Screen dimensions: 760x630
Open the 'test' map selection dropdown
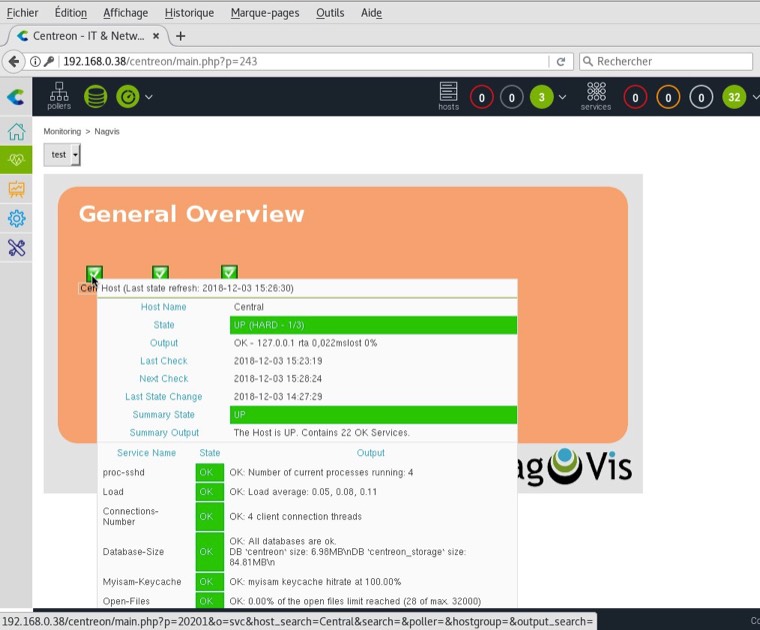coord(62,155)
